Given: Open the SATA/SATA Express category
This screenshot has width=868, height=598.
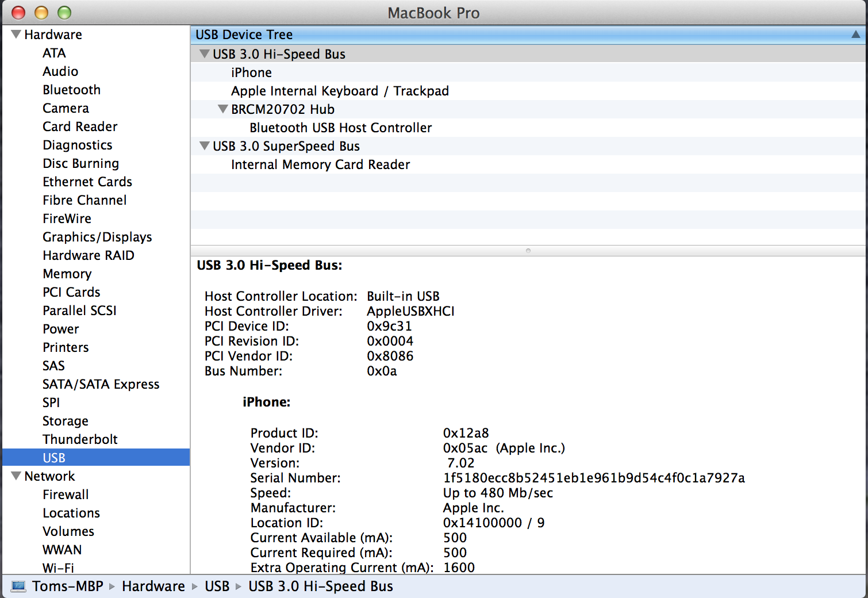Looking at the screenshot, I should coord(101,384).
